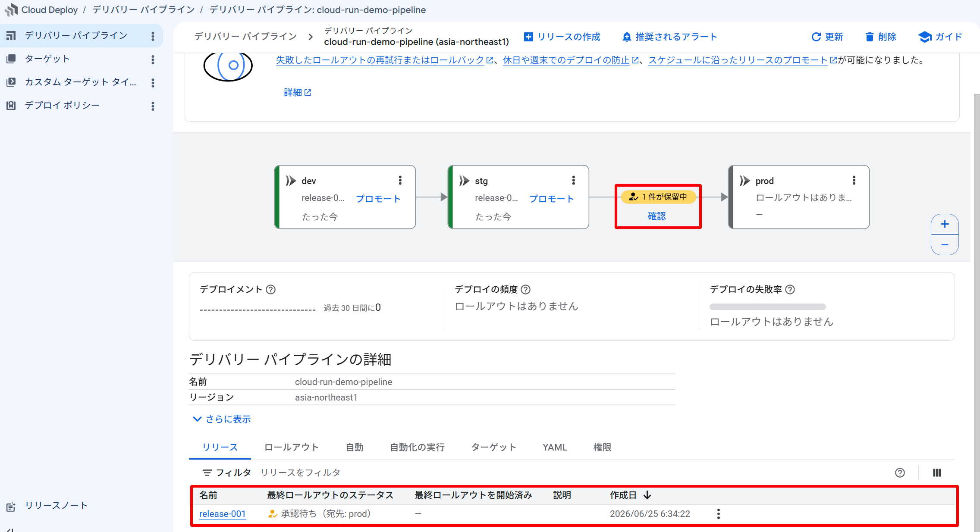Open デリバリー パイプライン sidebar item
This screenshot has width=980, height=532.
coord(76,35)
